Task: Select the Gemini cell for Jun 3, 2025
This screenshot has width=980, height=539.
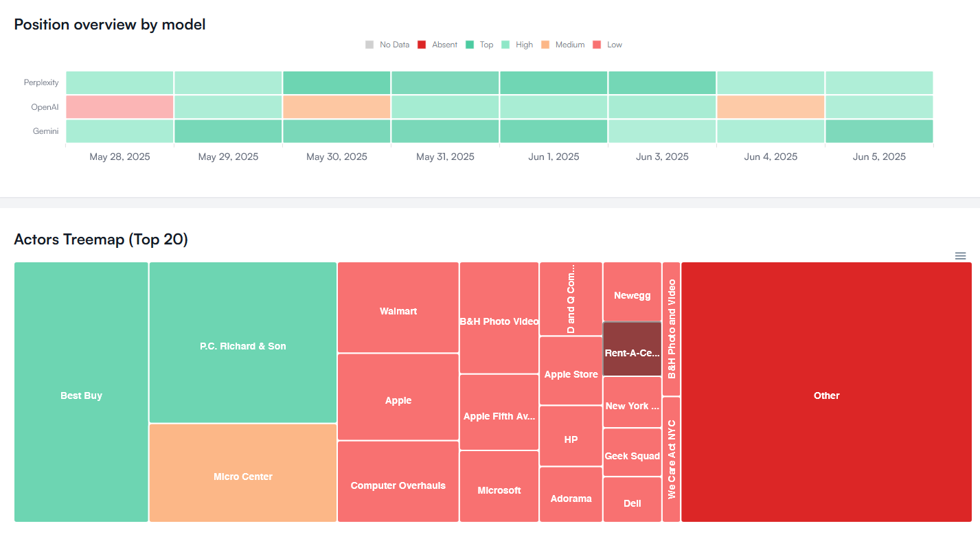Action: tap(662, 131)
